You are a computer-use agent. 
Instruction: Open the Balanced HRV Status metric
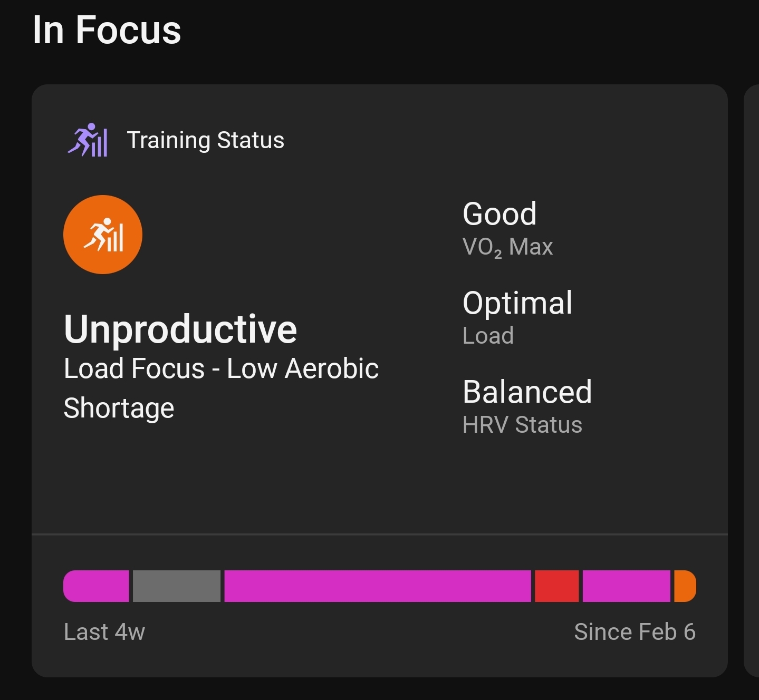point(527,406)
